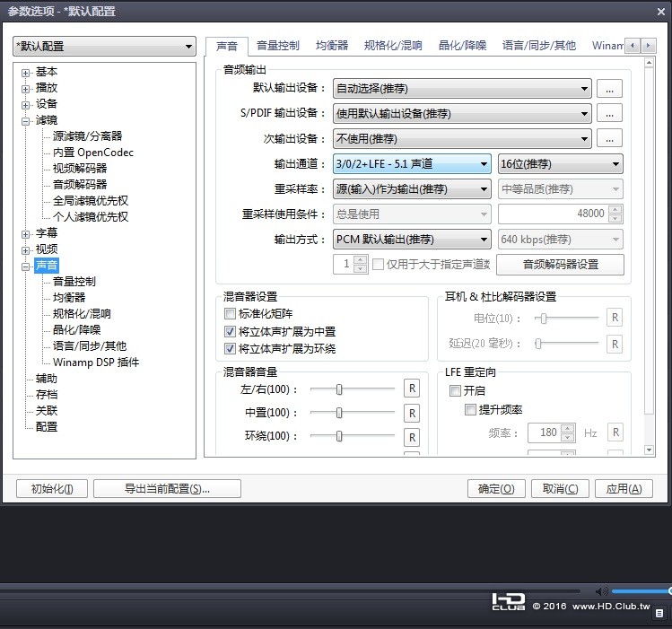Viewport: 672px width, 629px height.
Task: Increase the LFE 频率 180 stepper
Action: pyautogui.click(x=567, y=428)
